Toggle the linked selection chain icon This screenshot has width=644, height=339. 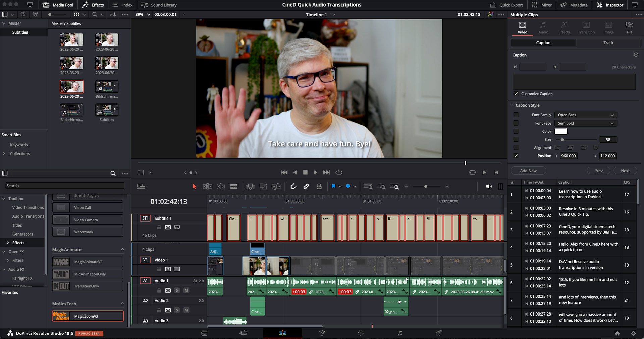coord(306,186)
